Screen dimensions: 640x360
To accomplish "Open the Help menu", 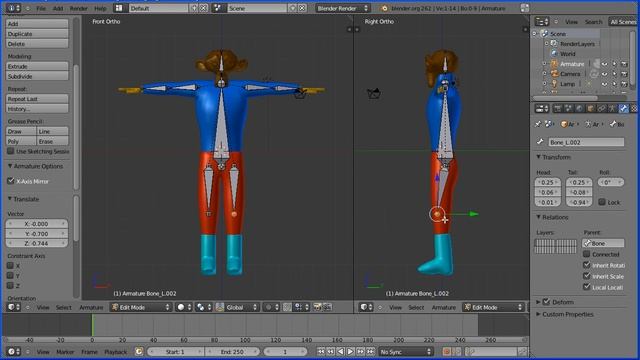I will pos(100,8).
